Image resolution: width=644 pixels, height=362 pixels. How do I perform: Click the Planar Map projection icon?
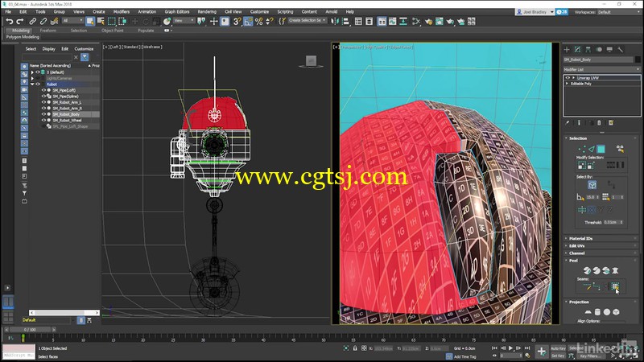tap(588, 312)
